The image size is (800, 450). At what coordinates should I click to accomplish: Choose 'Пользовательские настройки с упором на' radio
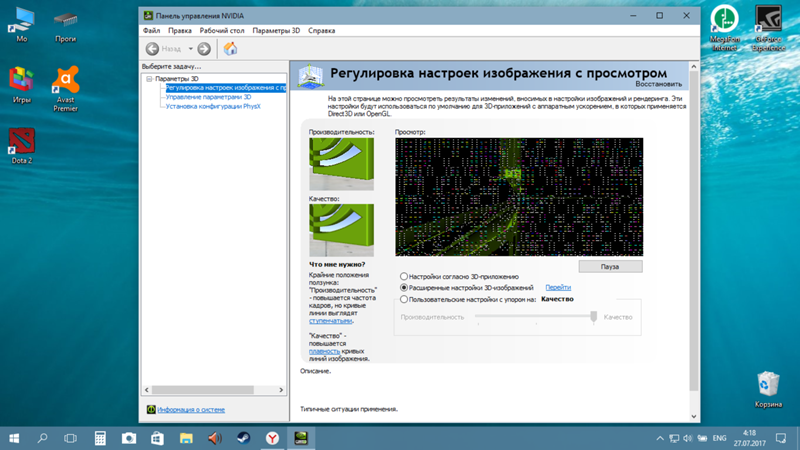click(x=404, y=299)
